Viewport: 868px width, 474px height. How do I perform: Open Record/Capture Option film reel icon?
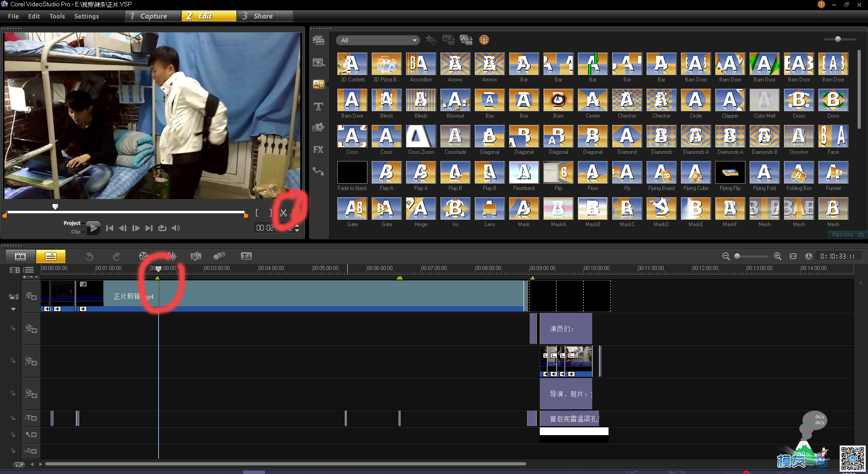[143, 256]
